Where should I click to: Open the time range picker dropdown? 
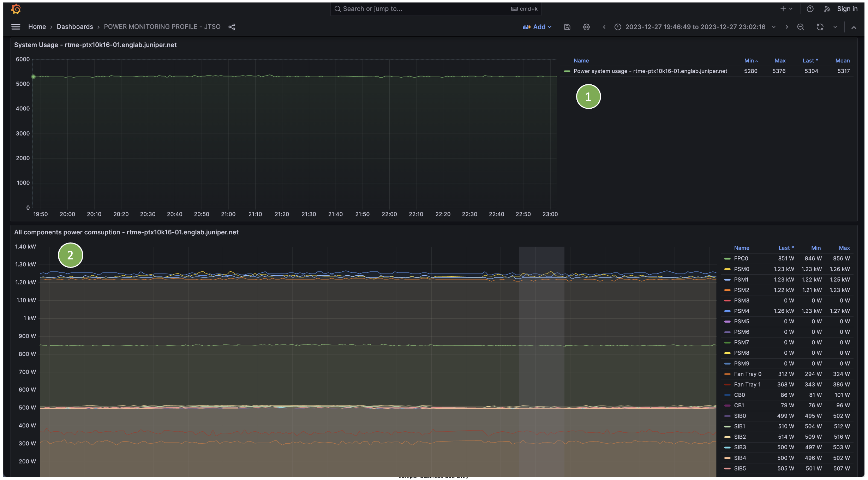(x=695, y=27)
